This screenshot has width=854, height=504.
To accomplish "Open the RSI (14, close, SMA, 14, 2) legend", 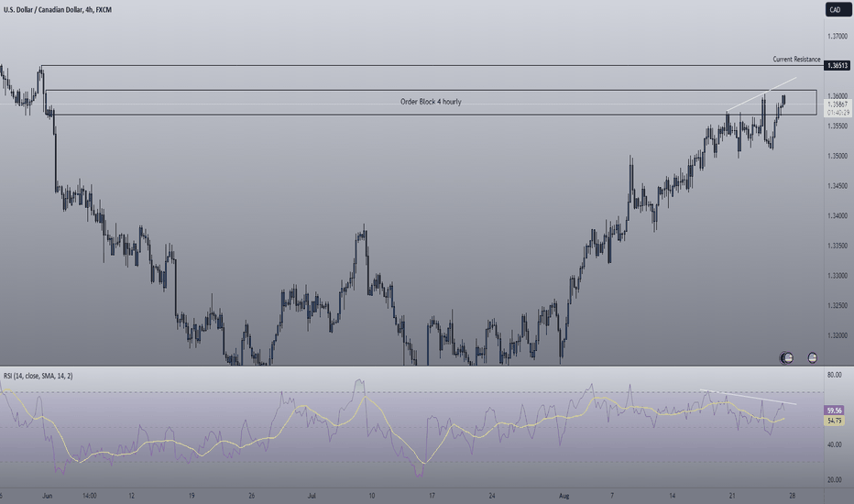I will click(38, 376).
